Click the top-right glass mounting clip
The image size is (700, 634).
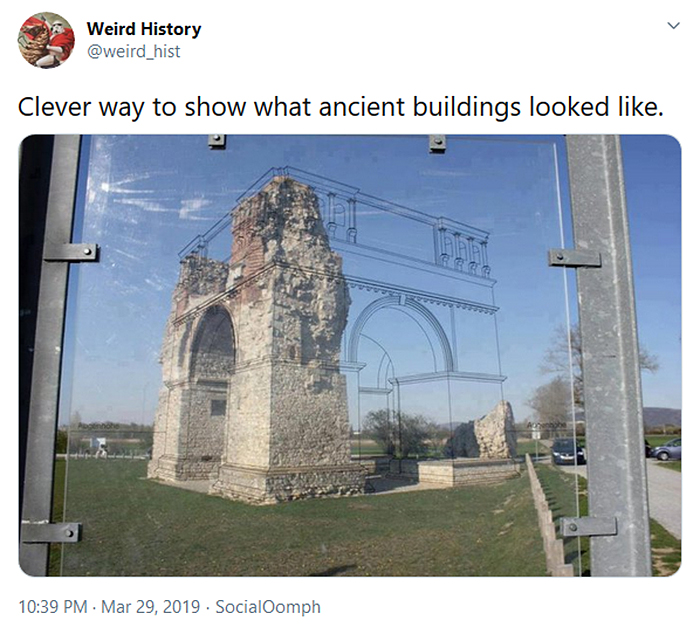pos(437,143)
